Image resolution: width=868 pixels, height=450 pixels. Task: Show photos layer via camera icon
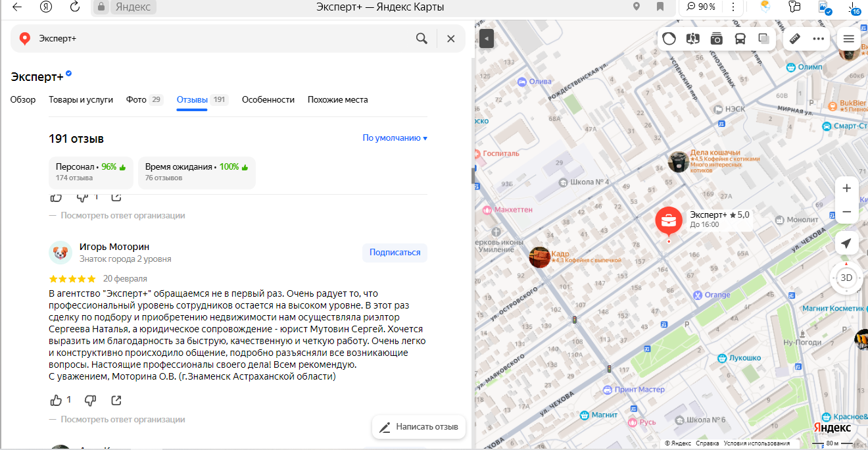pos(717,39)
